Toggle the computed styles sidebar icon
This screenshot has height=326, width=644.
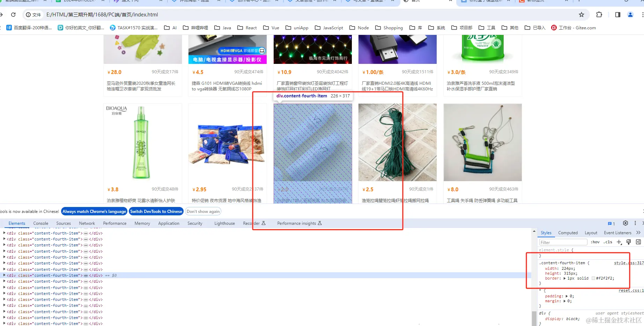pos(638,242)
